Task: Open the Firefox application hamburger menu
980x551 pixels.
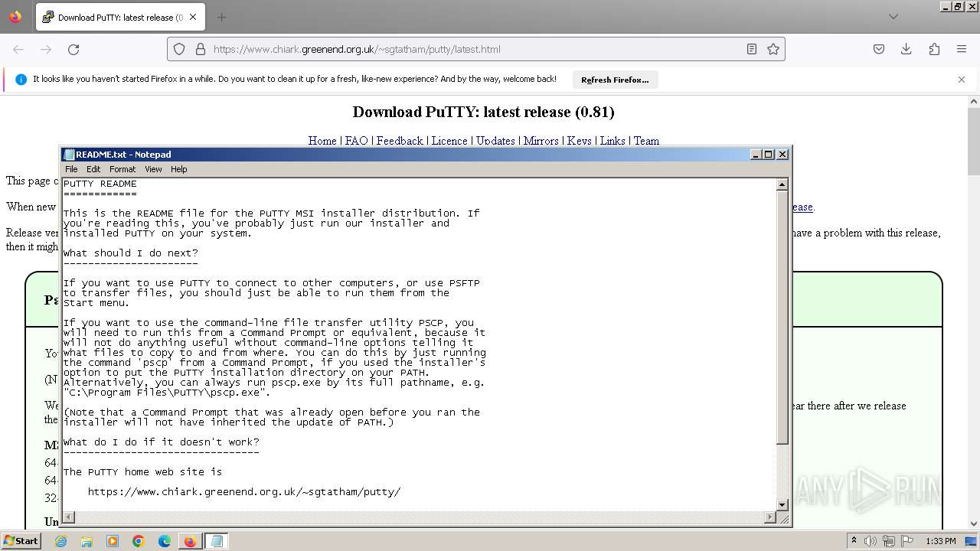Action: pyautogui.click(x=962, y=49)
